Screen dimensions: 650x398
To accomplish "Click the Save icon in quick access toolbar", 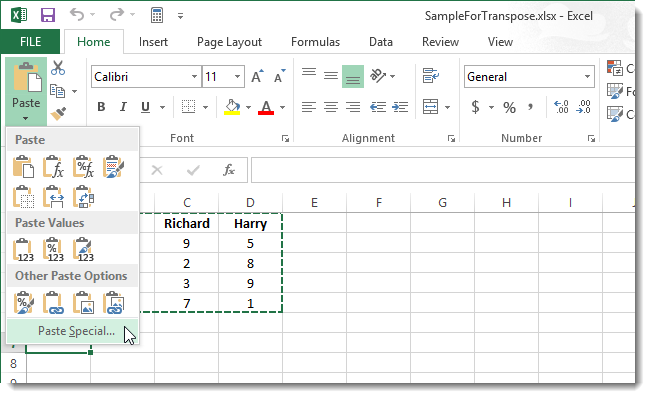I will (48, 16).
